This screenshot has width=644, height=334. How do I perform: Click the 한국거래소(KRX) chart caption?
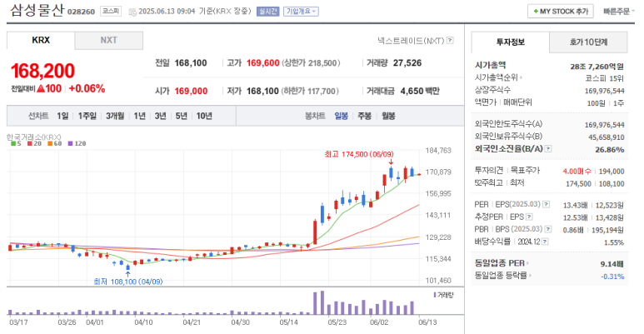coord(33,137)
